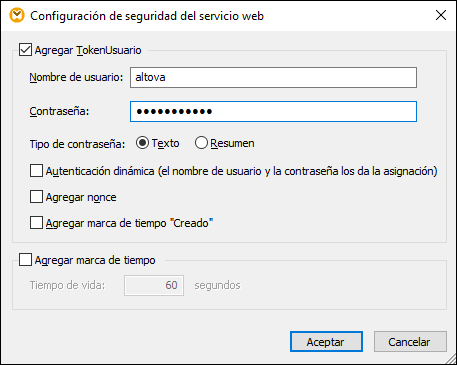Click the Cancelar button
Screen dimensions: 457x365
410,342
